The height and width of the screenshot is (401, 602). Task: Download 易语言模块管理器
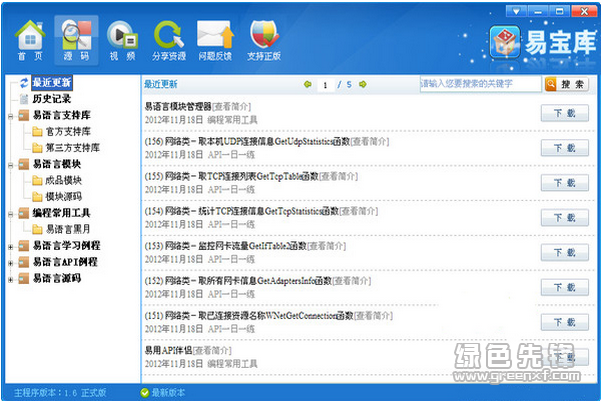pos(565,113)
